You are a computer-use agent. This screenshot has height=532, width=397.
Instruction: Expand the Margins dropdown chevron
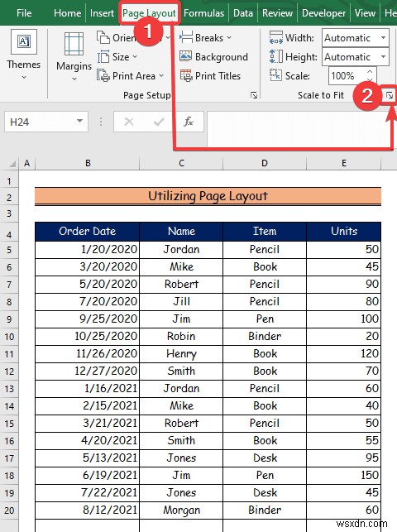point(74,79)
